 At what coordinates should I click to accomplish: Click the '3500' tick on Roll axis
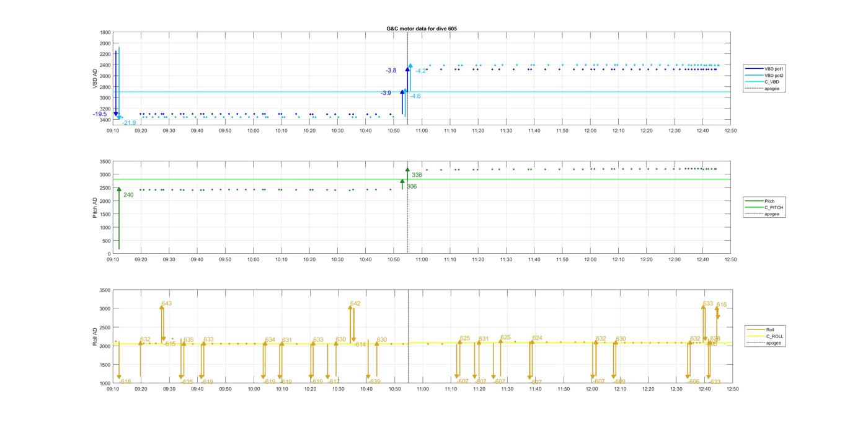click(105, 290)
